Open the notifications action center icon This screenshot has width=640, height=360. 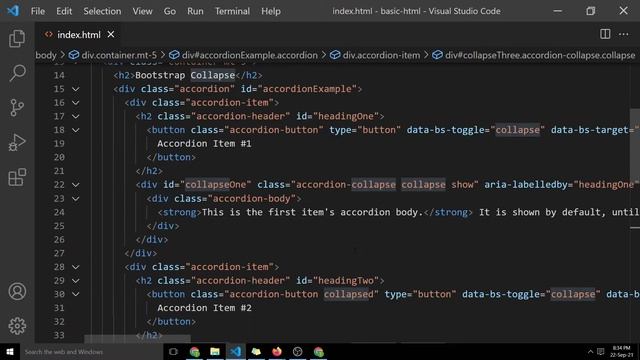pos(600,351)
